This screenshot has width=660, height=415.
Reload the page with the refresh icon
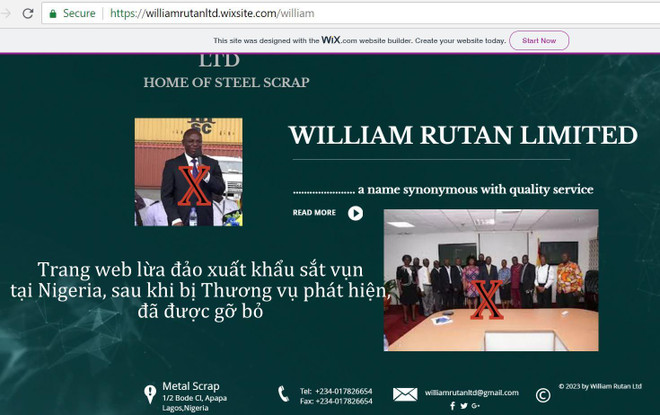[x=28, y=13]
